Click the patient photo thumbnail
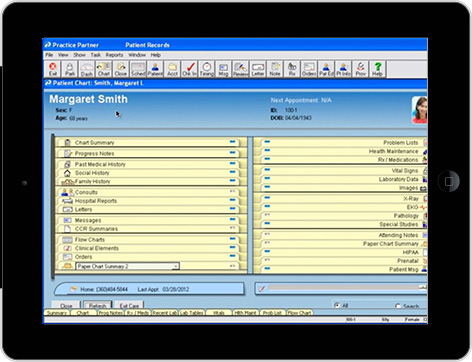The height and width of the screenshot is (362, 472). pyautogui.click(x=420, y=110)
